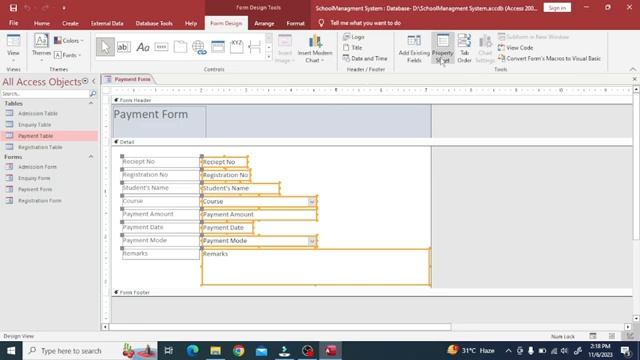
Task: Collapse the navigation pane shutter bar
Action: [94, 81]
